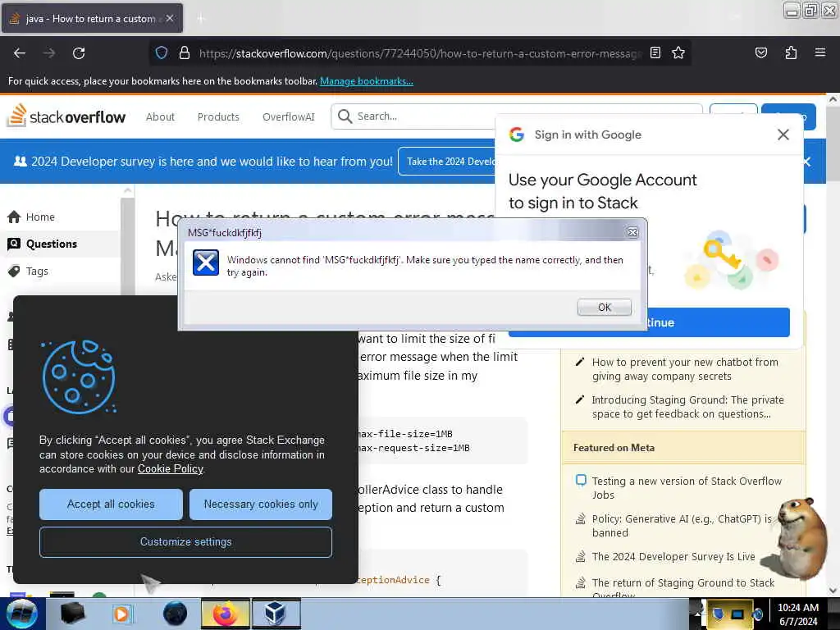840x630 pixels.
Task: Open Introducing Staging Ground blog link
Action: click(687, 407)
